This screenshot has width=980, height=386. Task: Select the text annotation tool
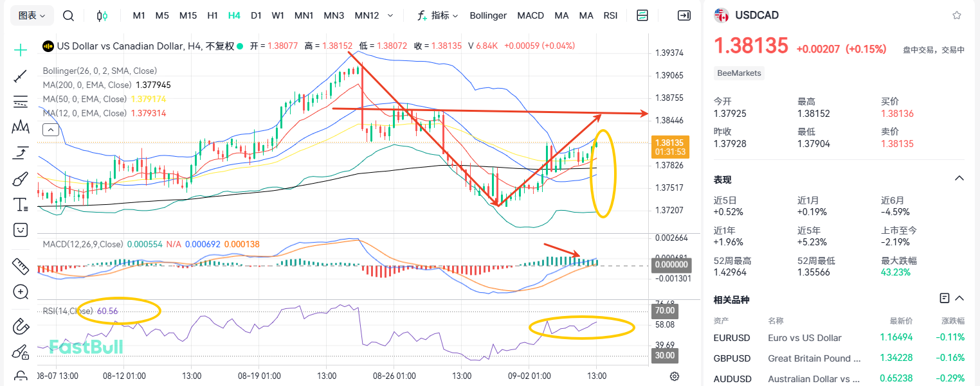click(x=21, y=205)
